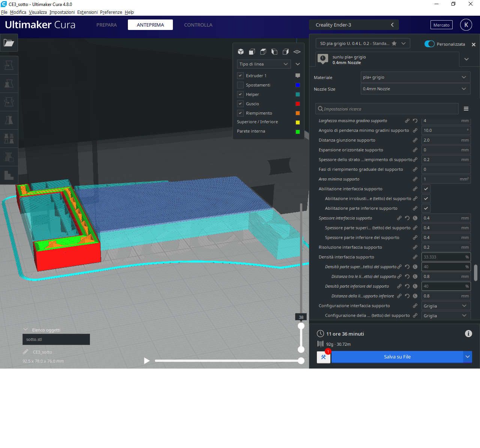Open account avatar K
The image size is (480, 448).
click(x=466, y=25)
